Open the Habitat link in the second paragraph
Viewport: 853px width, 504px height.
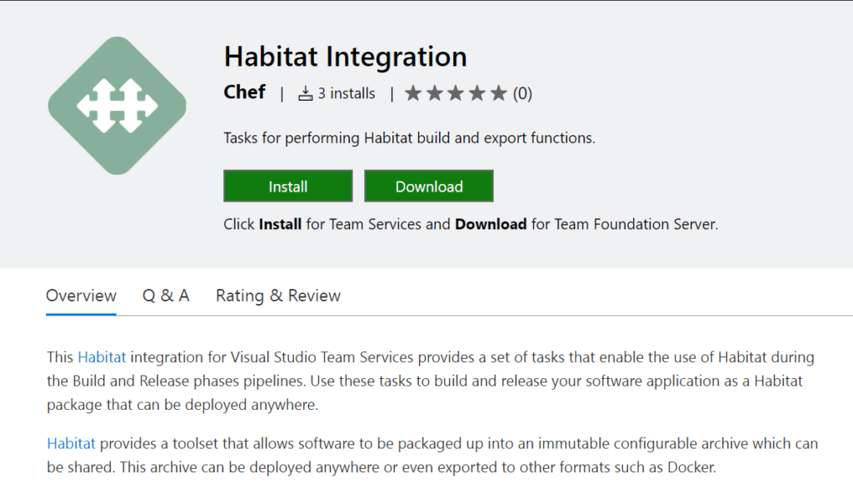[71, 443]
